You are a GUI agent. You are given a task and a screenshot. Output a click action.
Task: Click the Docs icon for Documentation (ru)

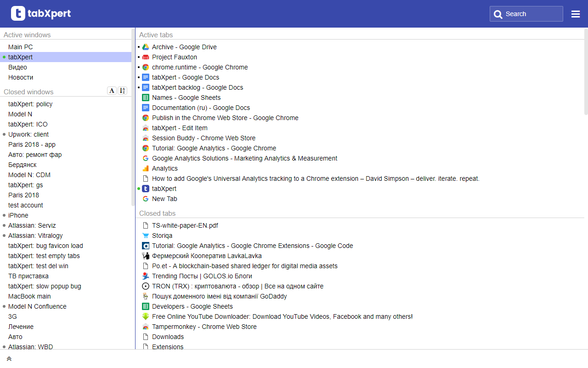click(146, 108)
